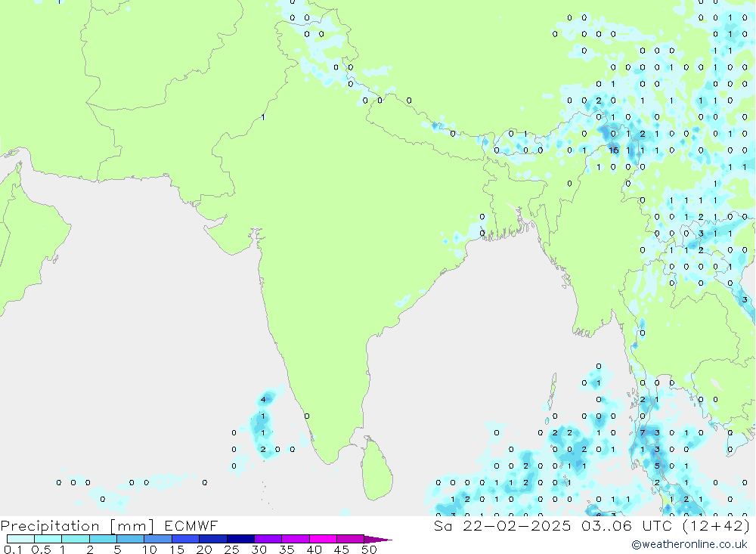Click the '5' precipitation value over the Malay Peninsula
Screen dimensions: 756x554
tap(657, 466)
